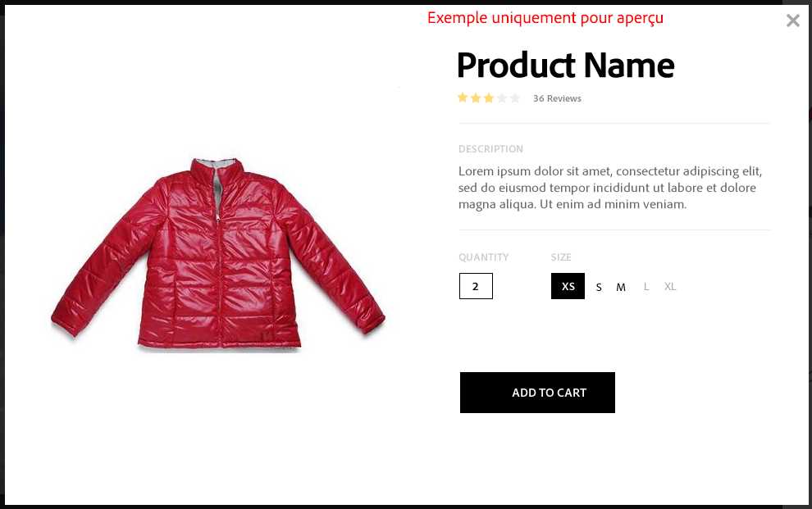
Task: Choose size S
Action: point(599,287)
